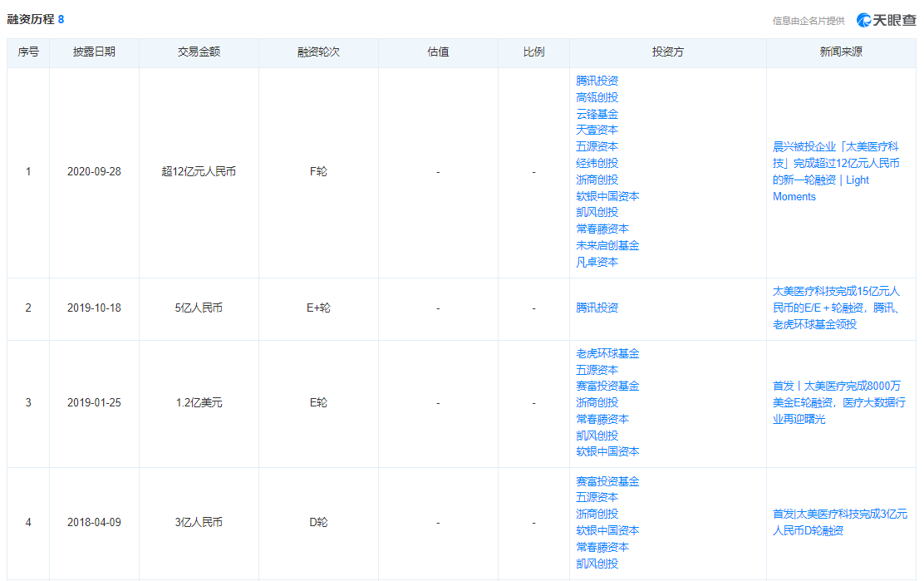Open news on 15亿元人民币 E/E+轮 financing
This screenshot has height=581, width=924.
coord(835,308)
